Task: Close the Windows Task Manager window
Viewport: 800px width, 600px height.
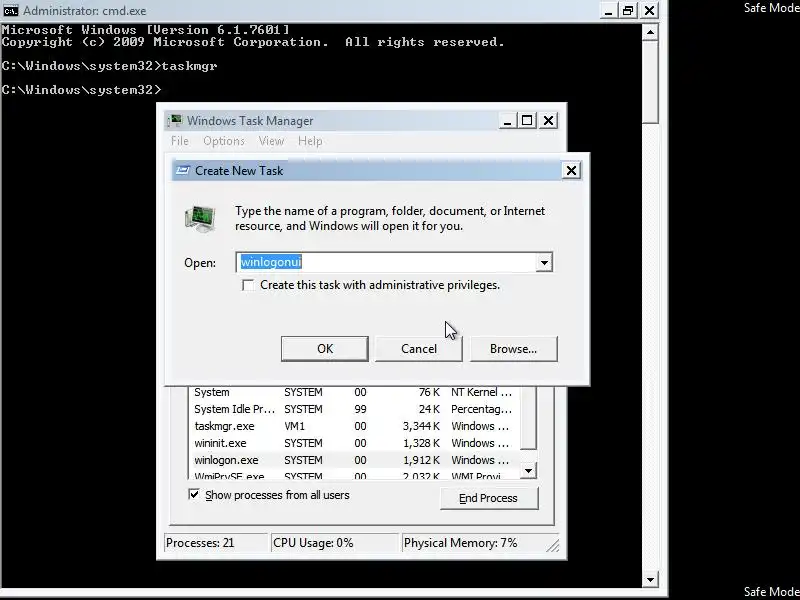Action: click(x=548, y=121)
